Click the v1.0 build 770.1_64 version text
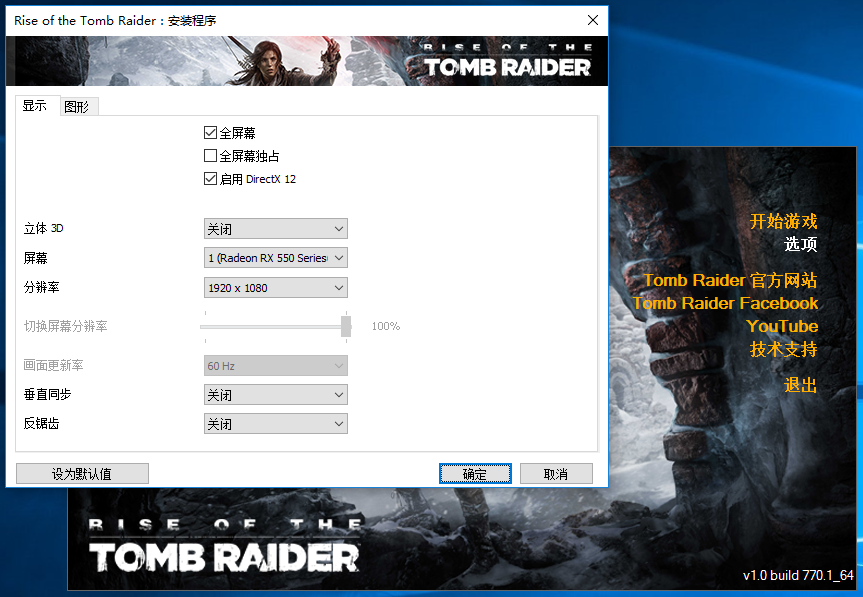 798,576
